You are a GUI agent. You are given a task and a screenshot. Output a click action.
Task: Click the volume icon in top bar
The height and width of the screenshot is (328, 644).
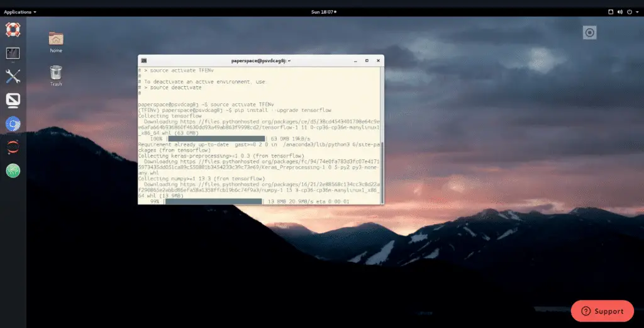tap(619, 12)
